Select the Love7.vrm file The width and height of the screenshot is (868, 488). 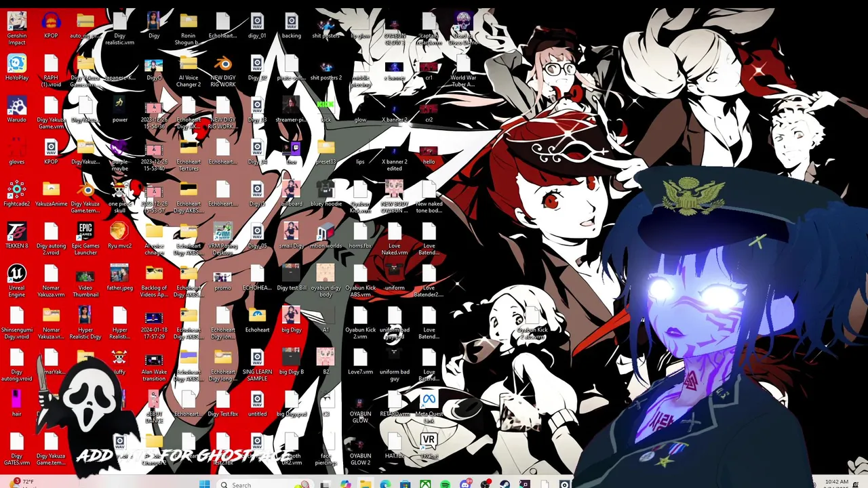point(360,362)
